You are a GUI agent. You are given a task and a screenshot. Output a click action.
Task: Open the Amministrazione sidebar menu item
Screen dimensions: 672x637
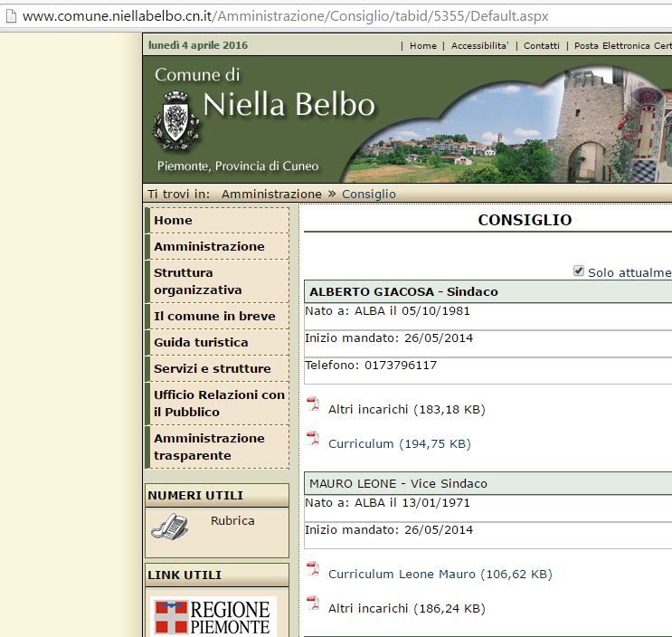point(209,246)
